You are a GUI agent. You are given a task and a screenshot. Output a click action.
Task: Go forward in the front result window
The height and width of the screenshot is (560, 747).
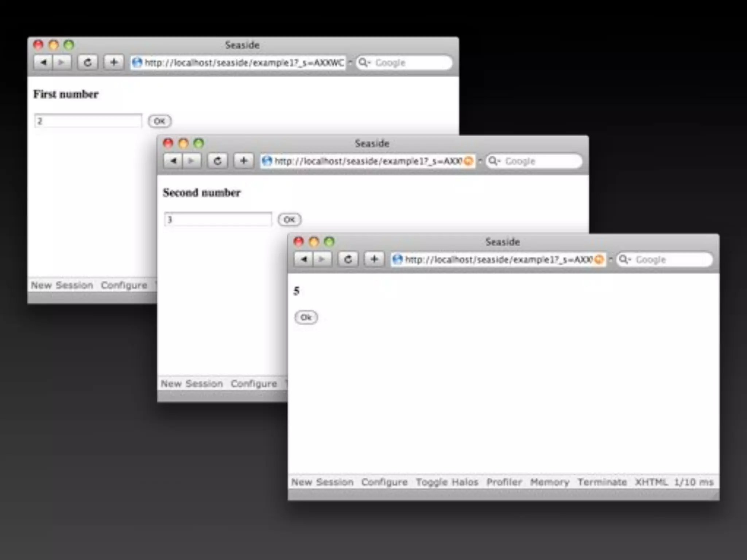pos(322,259)
